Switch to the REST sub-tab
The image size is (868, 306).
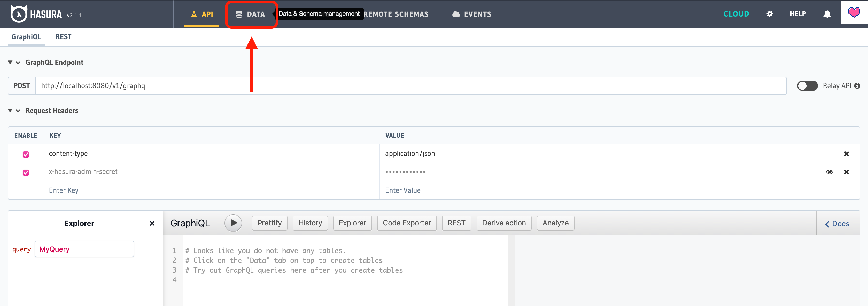tap(63, 37)
